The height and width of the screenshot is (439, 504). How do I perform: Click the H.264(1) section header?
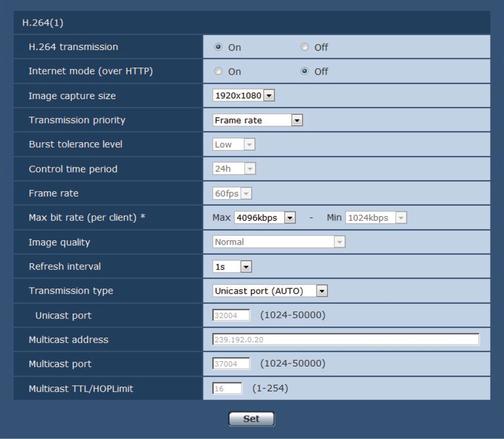click(252, 23)
